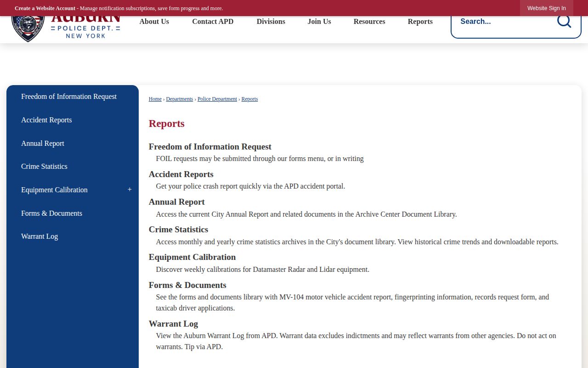
Task: Open the Contact APD menu
Action: (213, 22)
